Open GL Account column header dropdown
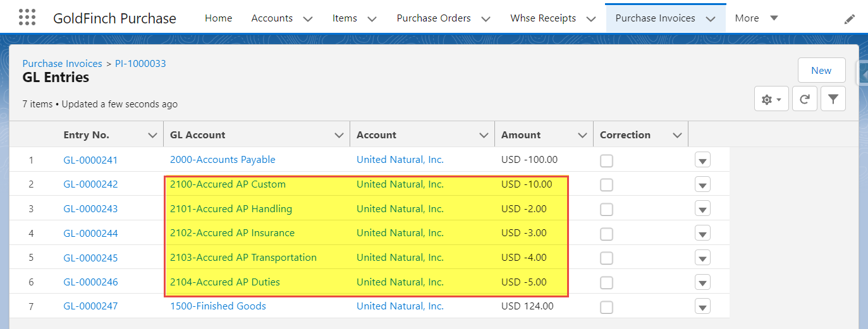The width and height of the screenshot is (868, 329). pyautogui.click(x=339, y=135)
